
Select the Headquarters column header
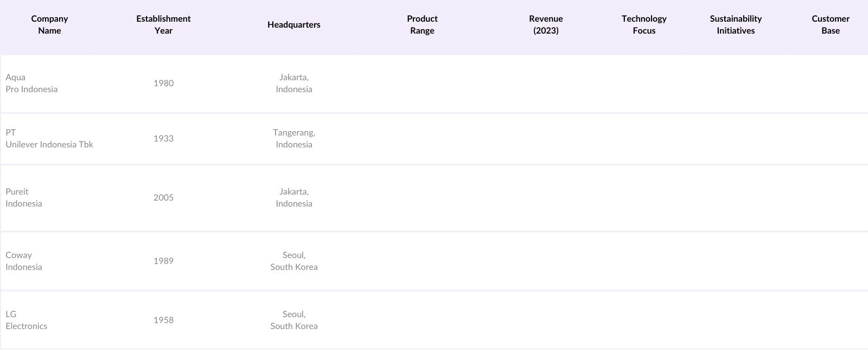click(x=293, y=25)
